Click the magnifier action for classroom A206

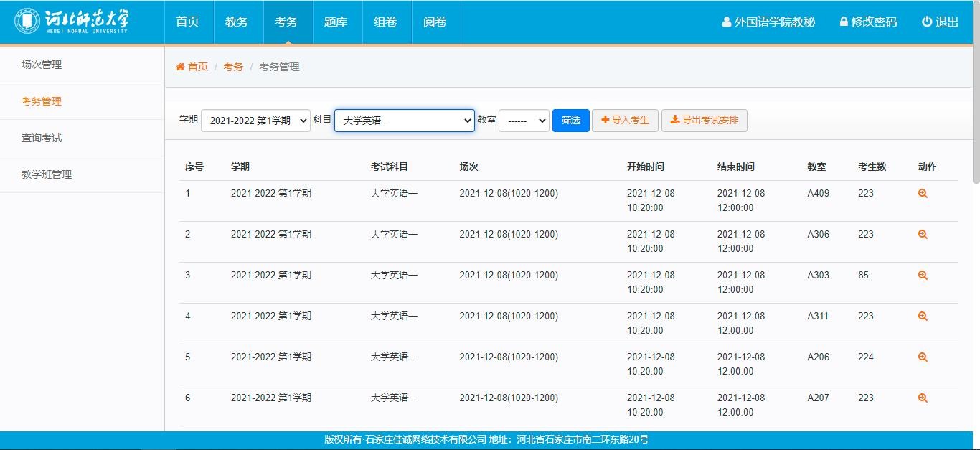(x=923, y=357)
